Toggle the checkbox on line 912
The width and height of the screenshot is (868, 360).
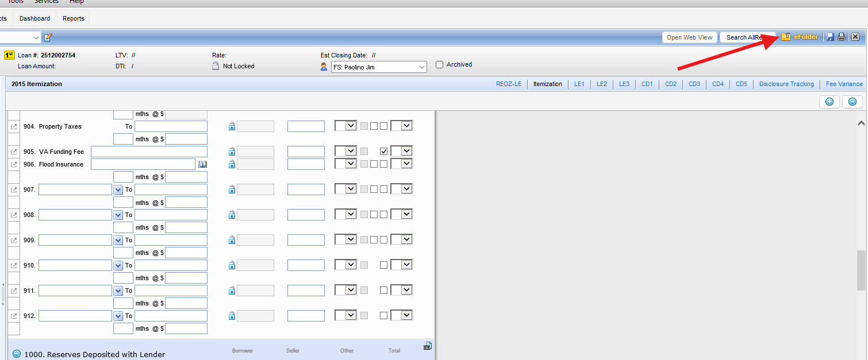pos(383,316)
